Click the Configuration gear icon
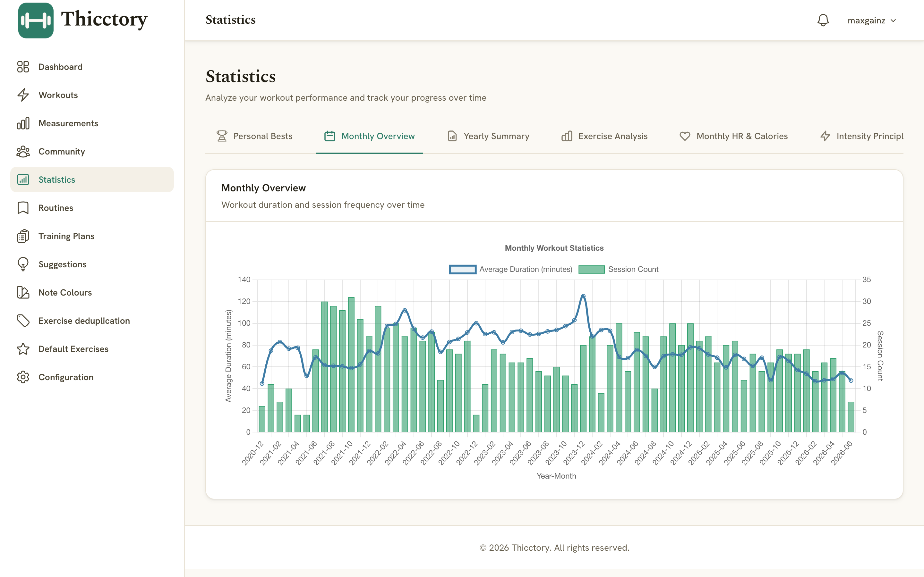The height and width of the screenshot is (577, 924). click(23, 377)
